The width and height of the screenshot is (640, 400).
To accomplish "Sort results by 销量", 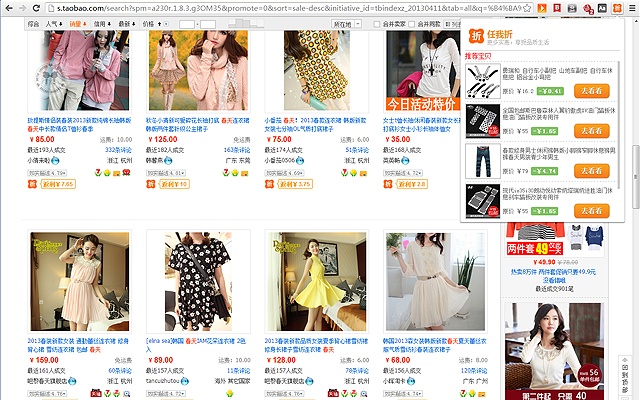I will [78, 24].
